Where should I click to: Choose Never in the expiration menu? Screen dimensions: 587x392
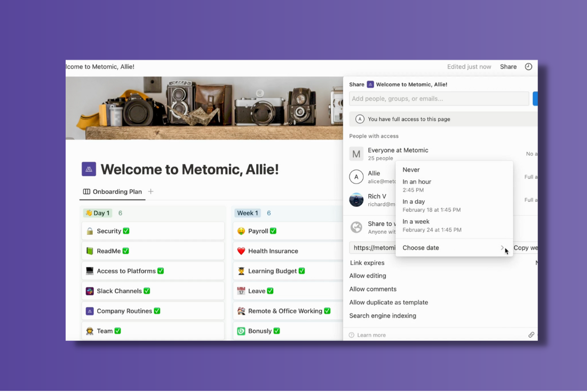pyautogui.click(x=411, y=170)
